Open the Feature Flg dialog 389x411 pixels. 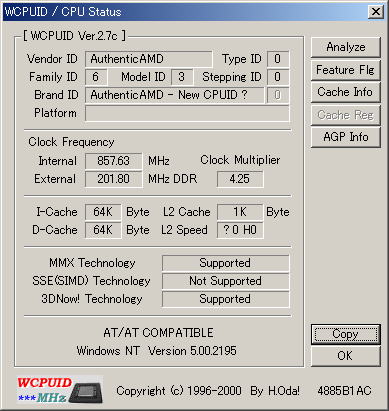[x=346, y=70]
